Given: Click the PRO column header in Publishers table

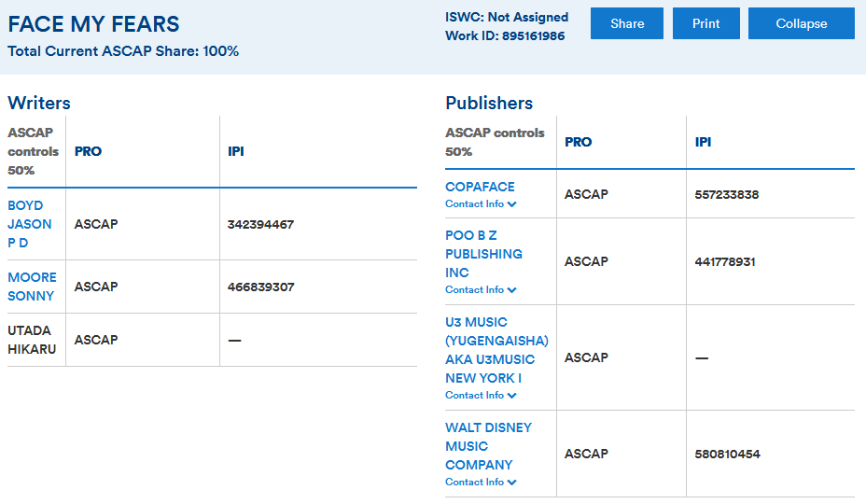Looking at the screenshot, I should click(579, 142).
